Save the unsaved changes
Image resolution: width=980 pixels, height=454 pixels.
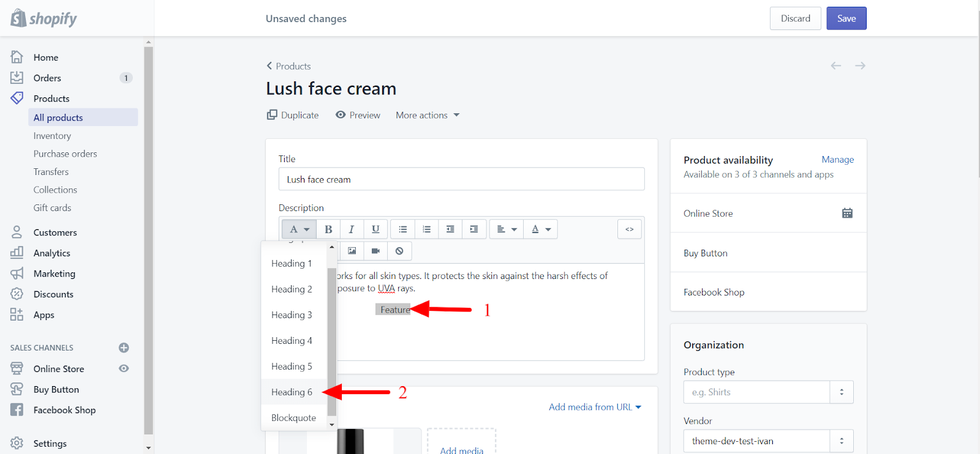tap(846, 18)
